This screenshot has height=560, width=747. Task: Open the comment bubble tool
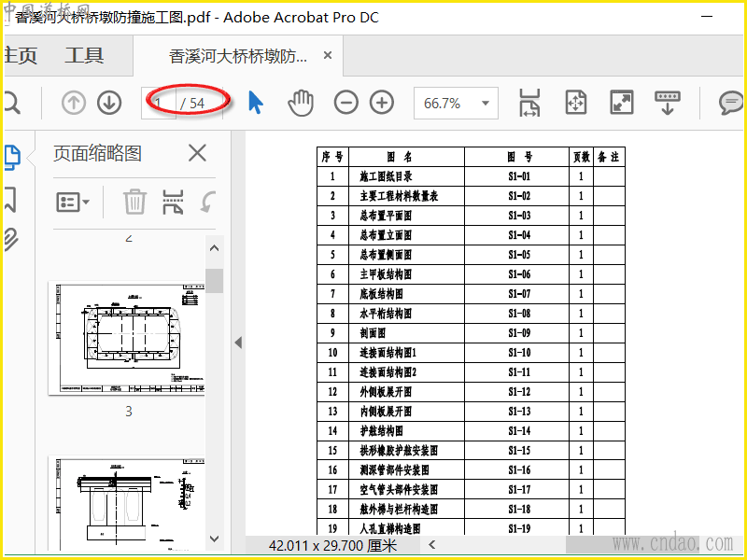click(731, 103)
